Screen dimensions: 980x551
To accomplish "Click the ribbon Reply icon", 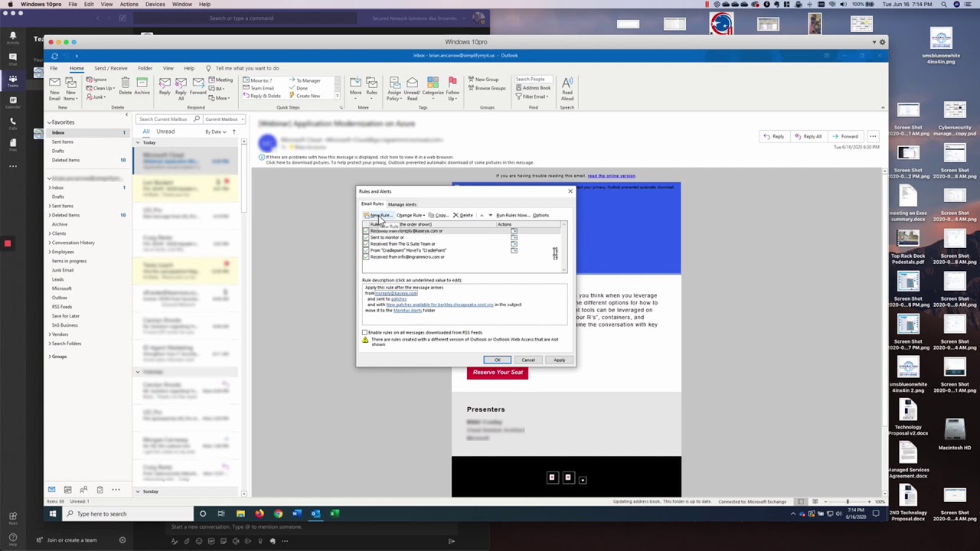I will pos(165,86).
